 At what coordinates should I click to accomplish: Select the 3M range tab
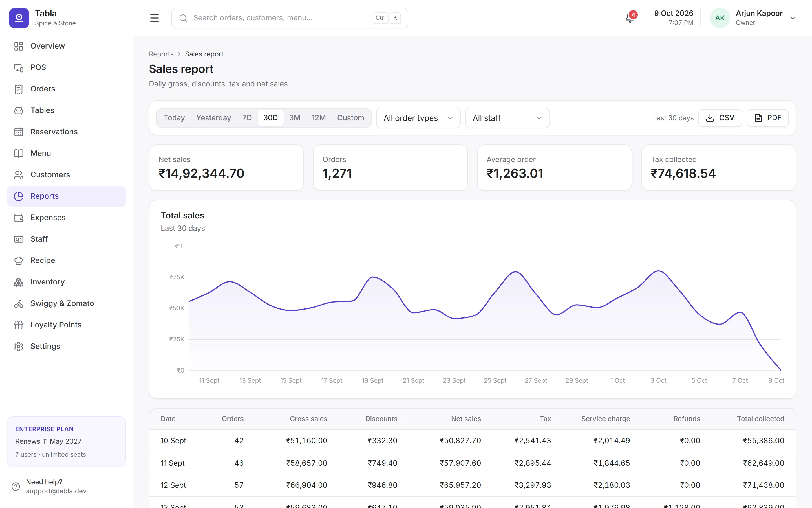click(x=295, y=118)
